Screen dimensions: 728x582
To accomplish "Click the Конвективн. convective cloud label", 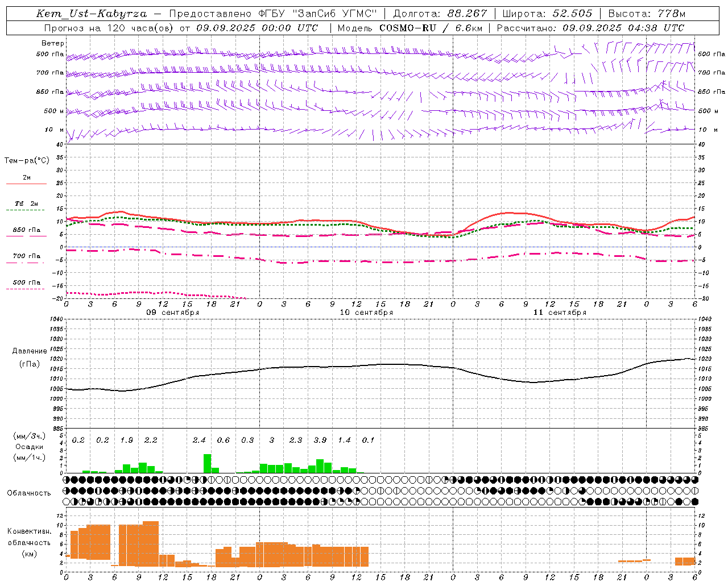I will coord(30,531).
